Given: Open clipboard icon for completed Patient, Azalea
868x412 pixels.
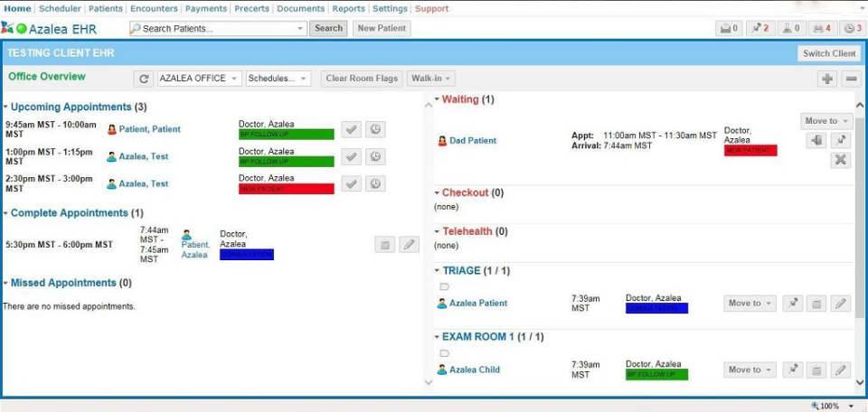Looking at the screenshot, I should pyautogui.click(x=385, y=245).
